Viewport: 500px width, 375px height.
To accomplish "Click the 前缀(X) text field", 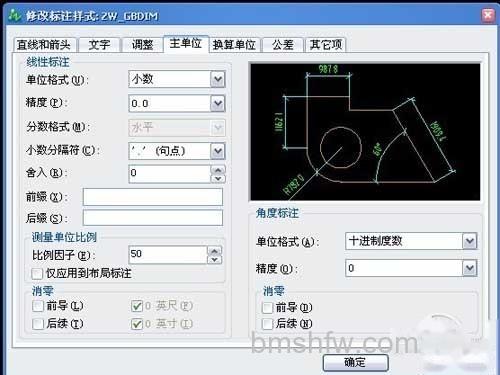I will (153, 197).
